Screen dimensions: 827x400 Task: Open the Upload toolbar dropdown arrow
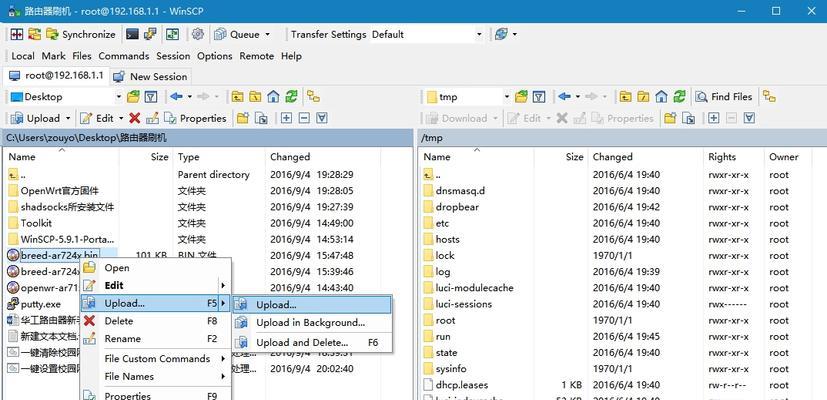pyautogui.click(x=68, y=118)
